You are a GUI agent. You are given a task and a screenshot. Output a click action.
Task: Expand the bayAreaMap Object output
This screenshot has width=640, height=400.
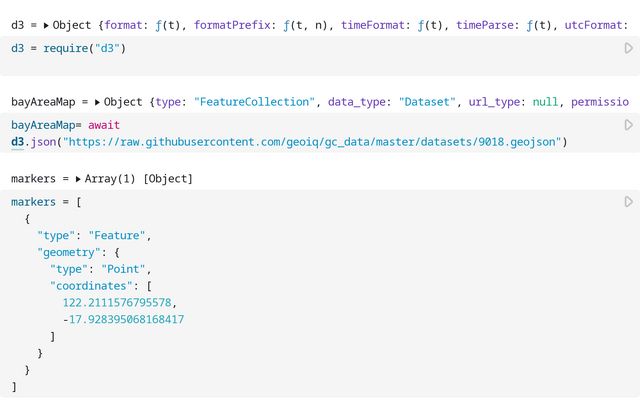(97, 101)
